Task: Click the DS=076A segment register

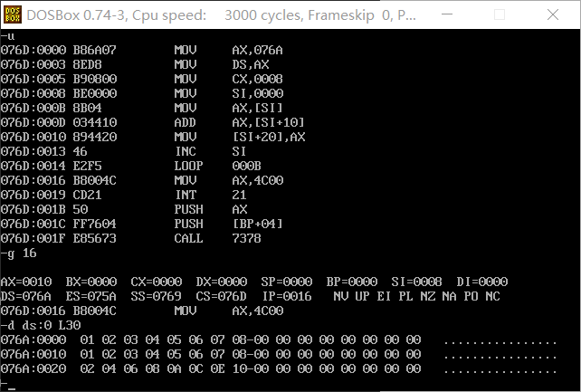Action: pos(26,296)
